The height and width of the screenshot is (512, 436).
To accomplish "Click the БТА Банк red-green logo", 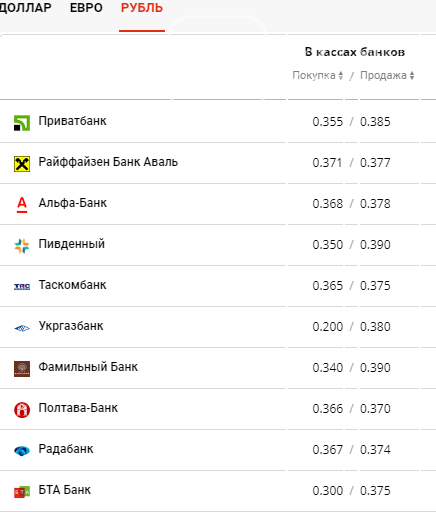I will pyautogui.click(x=22, y=492).
